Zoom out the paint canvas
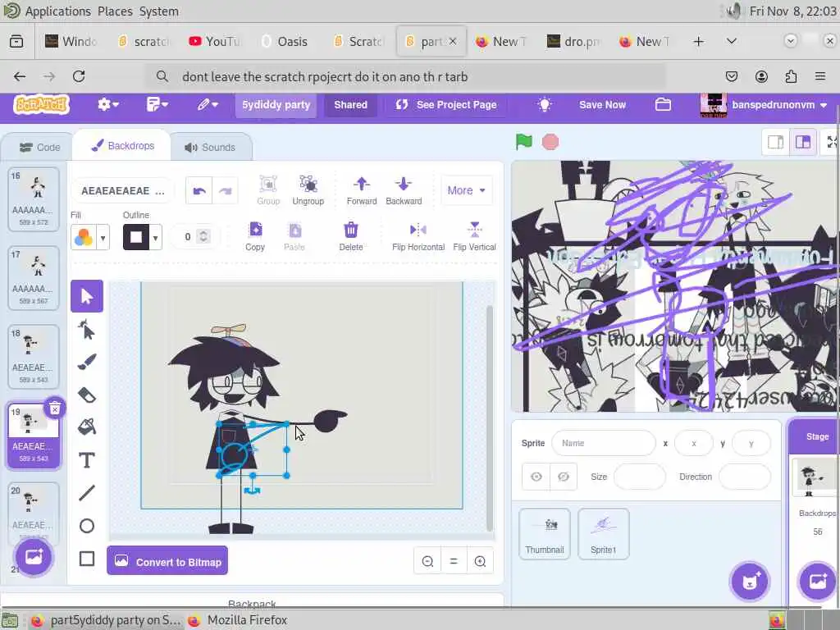The width and height of the screenshot is (840, 630). (427, 561)
